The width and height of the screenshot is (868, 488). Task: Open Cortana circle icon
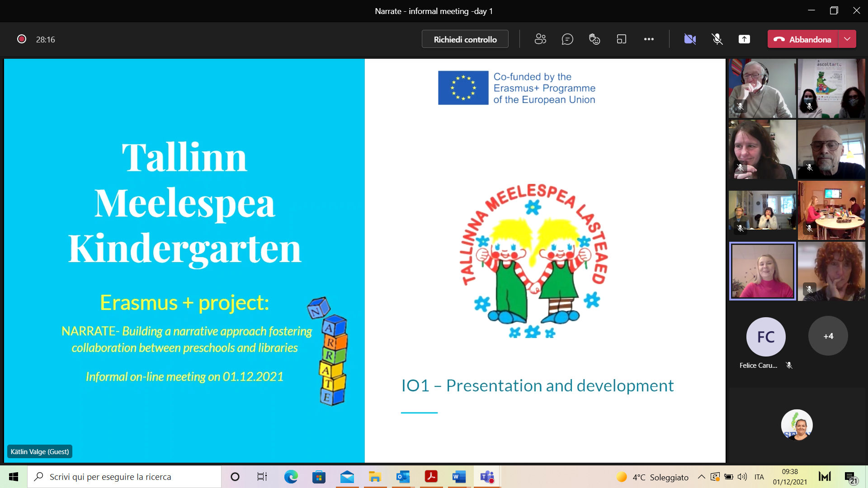(x=235, y=477)
